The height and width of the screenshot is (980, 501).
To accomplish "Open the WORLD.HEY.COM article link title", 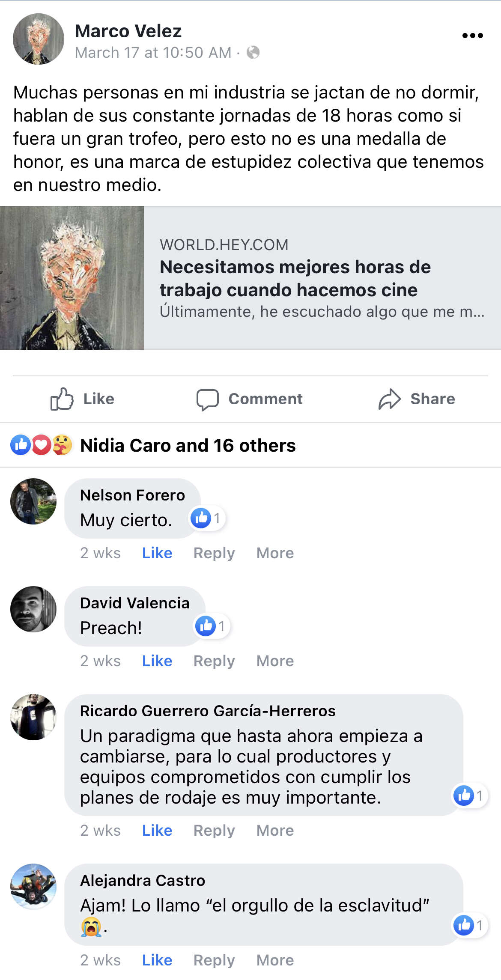I will click(295, 278).
